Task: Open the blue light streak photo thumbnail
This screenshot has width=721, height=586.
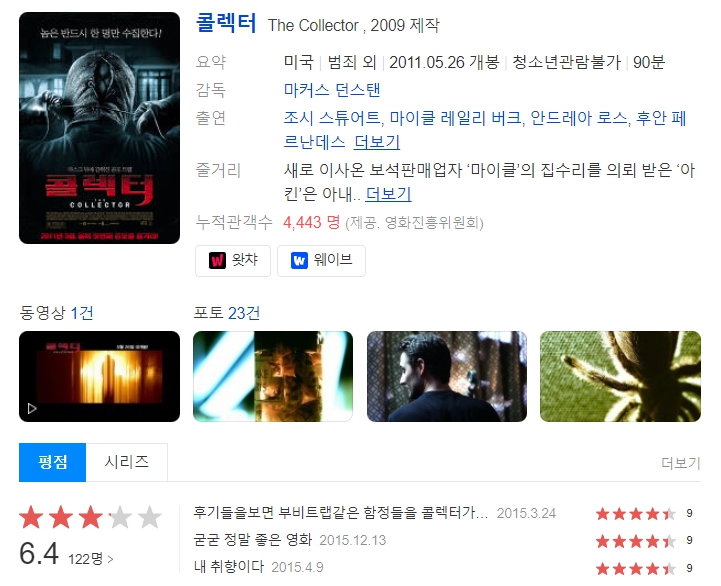Action: tap(273, 376)
